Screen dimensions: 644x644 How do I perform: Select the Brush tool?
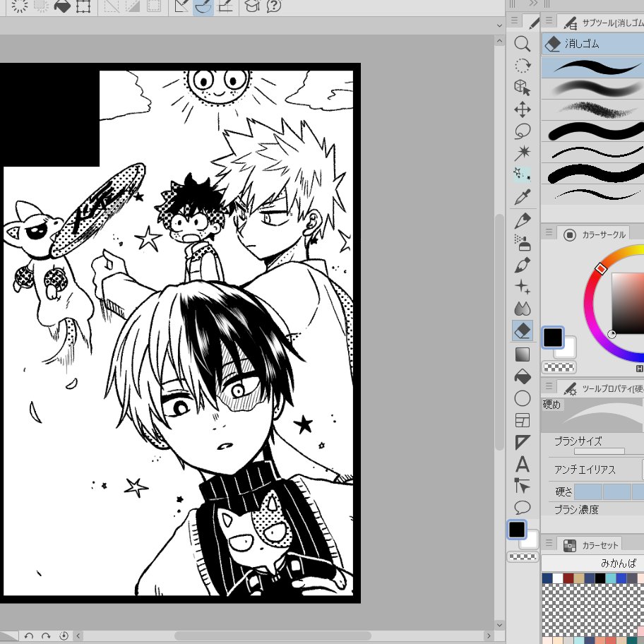tap(522, 265)
